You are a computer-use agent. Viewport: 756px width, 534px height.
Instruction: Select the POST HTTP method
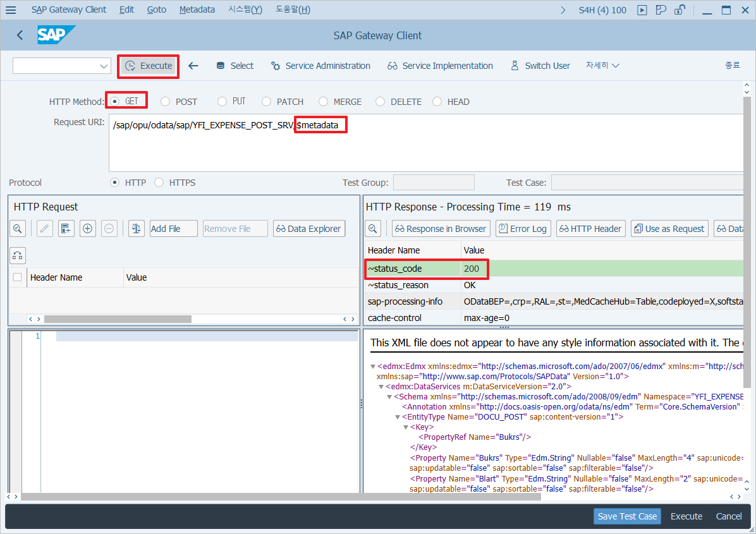[x=166, y=102]
